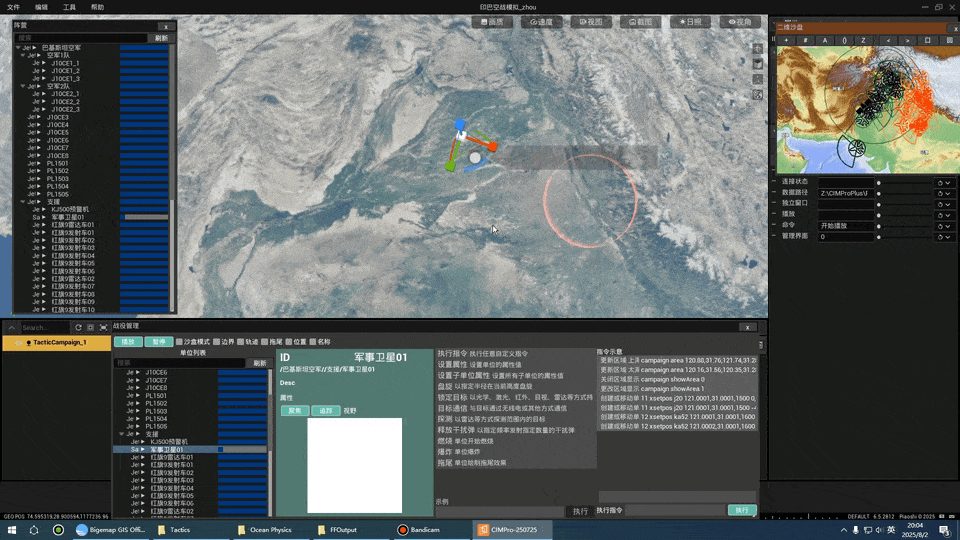Open dropdown arrow in 数据路径 row
Viewport: 960px width, 540px height.
point(948,193)
